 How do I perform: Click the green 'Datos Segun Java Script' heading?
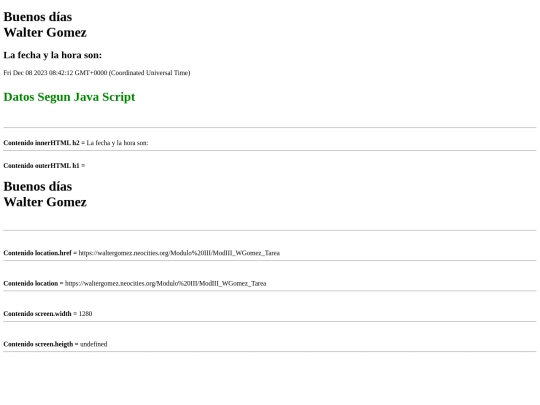[x=69, y=97]
